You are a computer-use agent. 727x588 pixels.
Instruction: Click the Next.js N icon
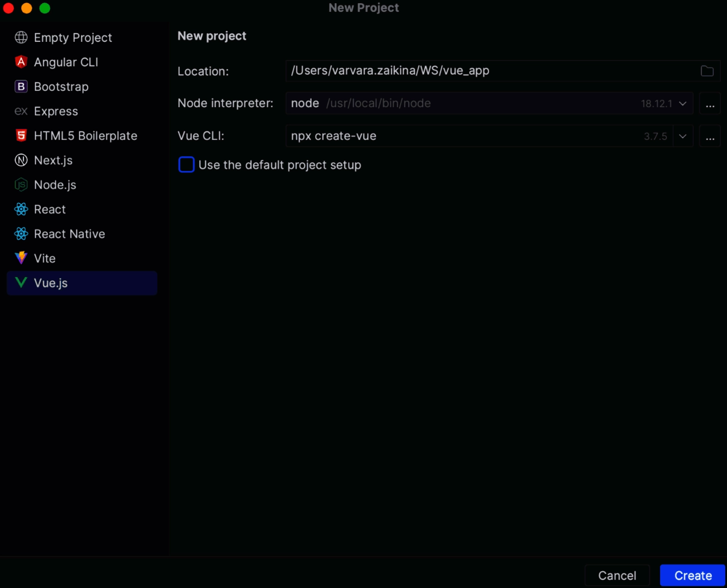point(21,160)
